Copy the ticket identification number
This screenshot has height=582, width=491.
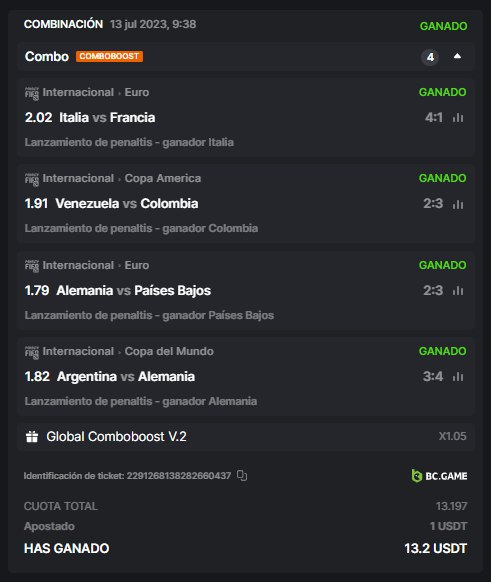[242, 475]
